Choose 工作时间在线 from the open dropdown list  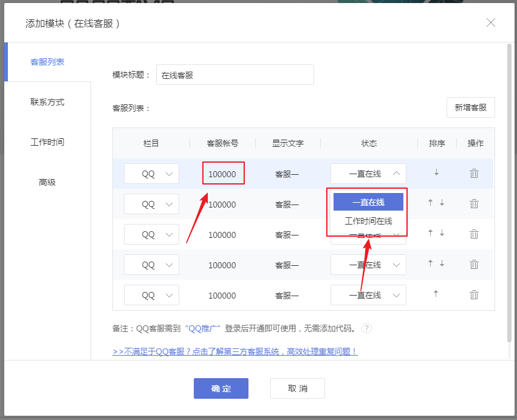(x=368, y=221)
